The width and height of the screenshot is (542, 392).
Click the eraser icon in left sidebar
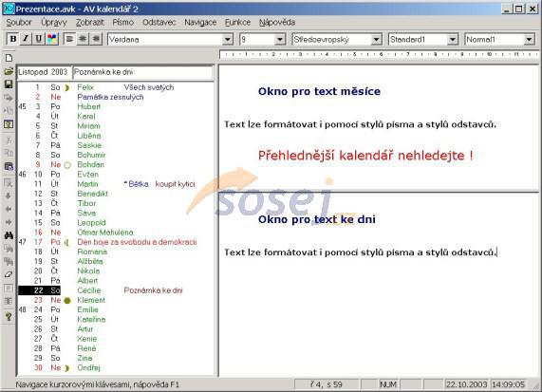click(9, 275)
